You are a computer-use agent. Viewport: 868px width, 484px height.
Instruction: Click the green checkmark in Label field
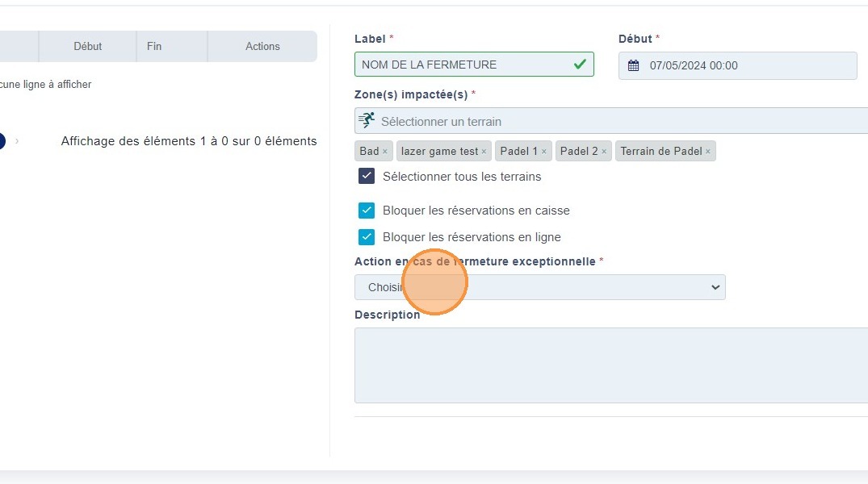[x=580, y=65]
